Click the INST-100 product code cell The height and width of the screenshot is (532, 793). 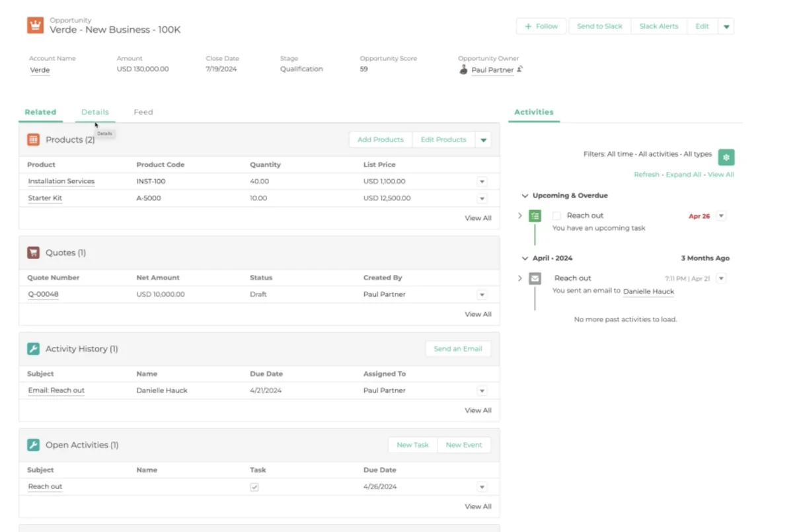coord(151,181)
